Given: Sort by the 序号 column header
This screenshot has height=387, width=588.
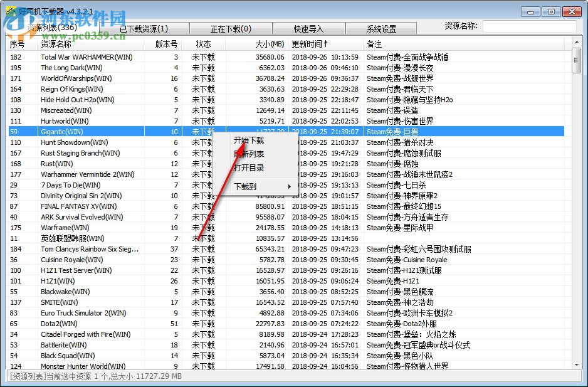Looking at the screenshot, I should coord(22,44).
